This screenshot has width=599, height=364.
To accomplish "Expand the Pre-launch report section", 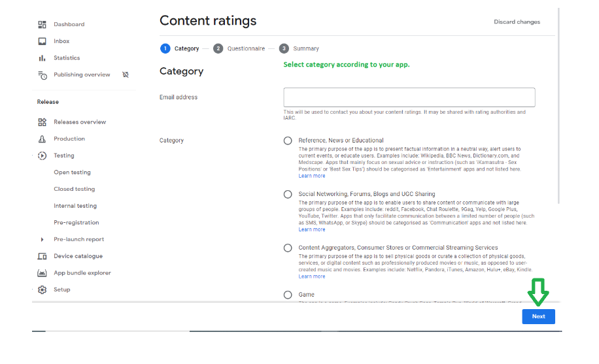I will (43, 240).
